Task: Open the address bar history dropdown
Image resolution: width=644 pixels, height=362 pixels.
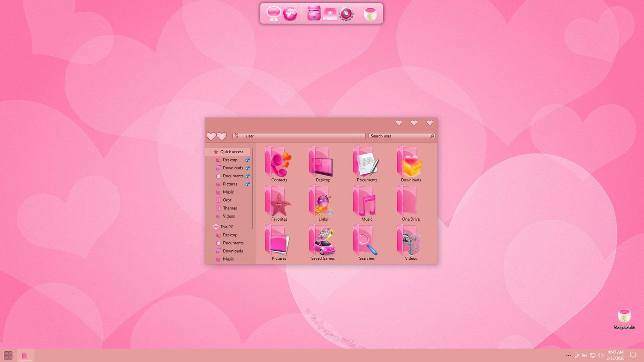Action: tap(363, 136)
